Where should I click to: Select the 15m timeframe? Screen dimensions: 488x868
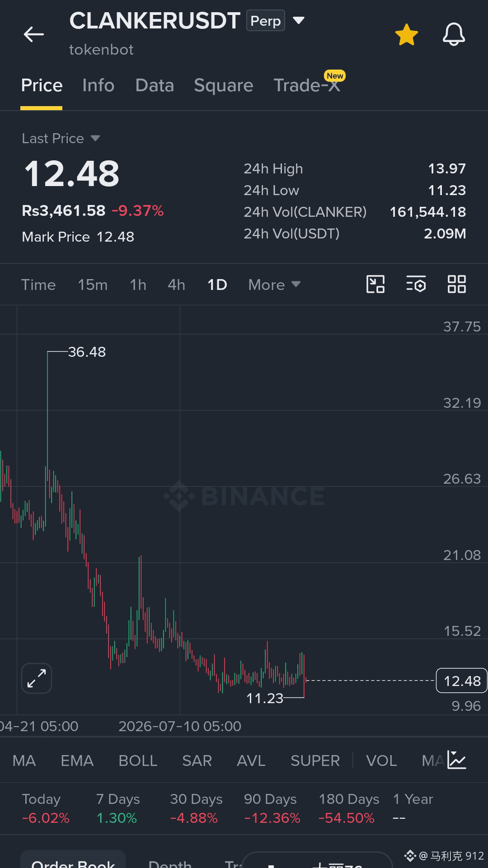pyautogui.click(x=93, y=285)
